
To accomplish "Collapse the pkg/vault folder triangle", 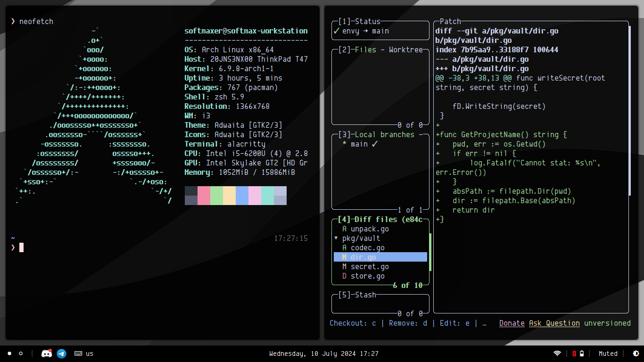I will click(x=336, y=239).
